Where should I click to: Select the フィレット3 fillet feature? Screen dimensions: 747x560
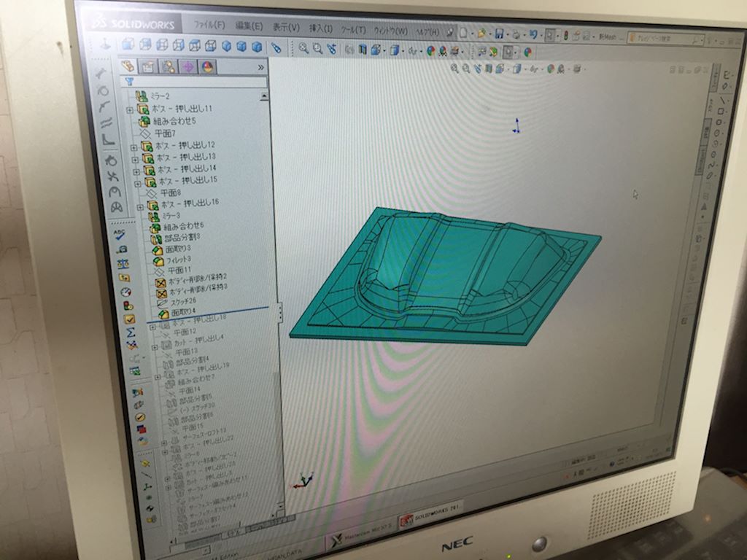tap(172, 260)
